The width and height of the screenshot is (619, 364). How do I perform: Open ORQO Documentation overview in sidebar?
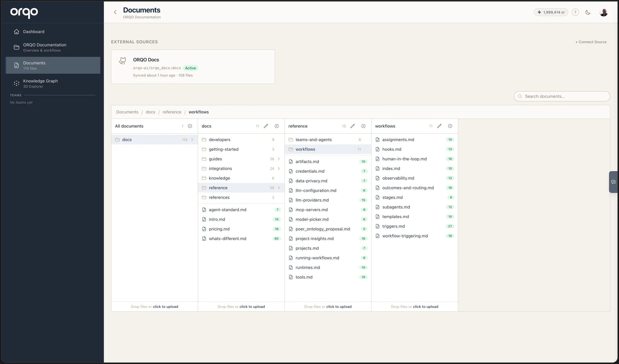53,47
